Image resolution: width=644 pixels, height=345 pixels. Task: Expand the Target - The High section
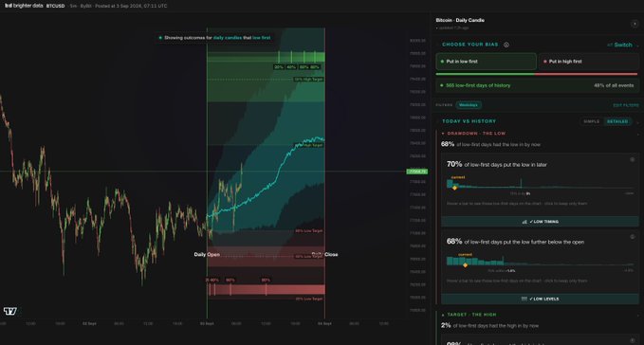click(x=469, y=315)
